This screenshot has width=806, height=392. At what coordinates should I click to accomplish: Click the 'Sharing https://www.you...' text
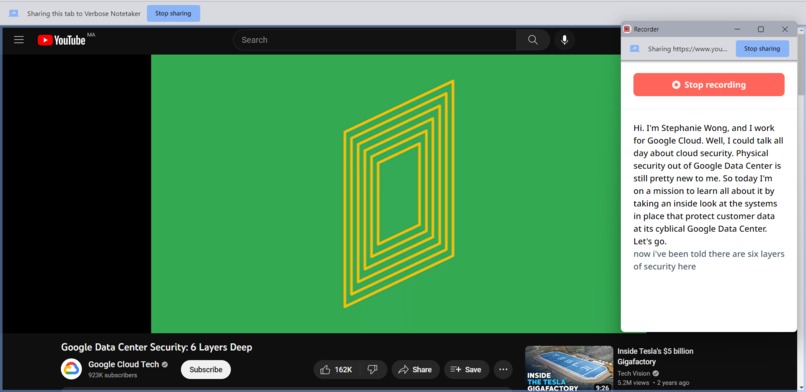[688, 49]
